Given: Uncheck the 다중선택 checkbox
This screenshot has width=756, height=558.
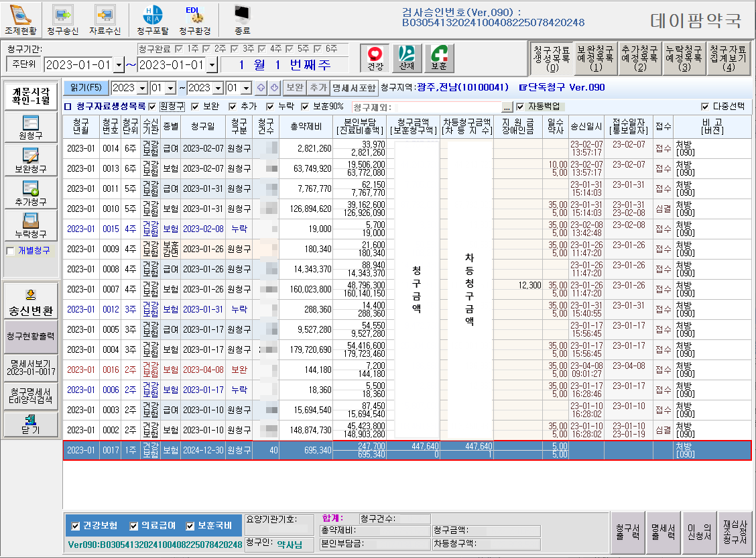Looking at the screenshot, I should tap(704, 107).
